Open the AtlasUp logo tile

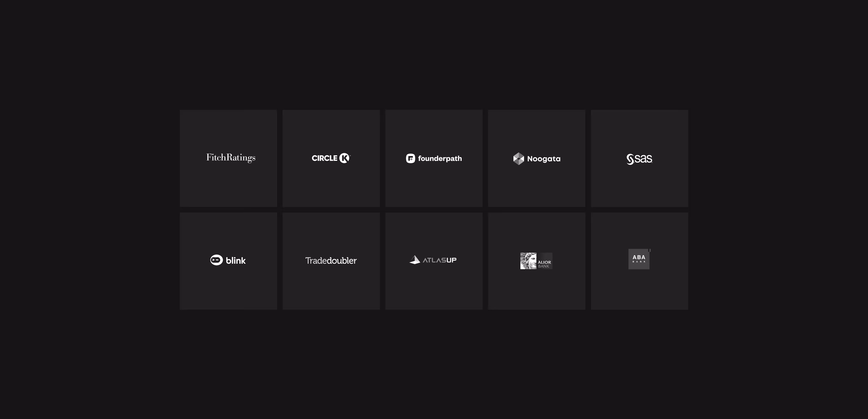[x=434, y=261]
